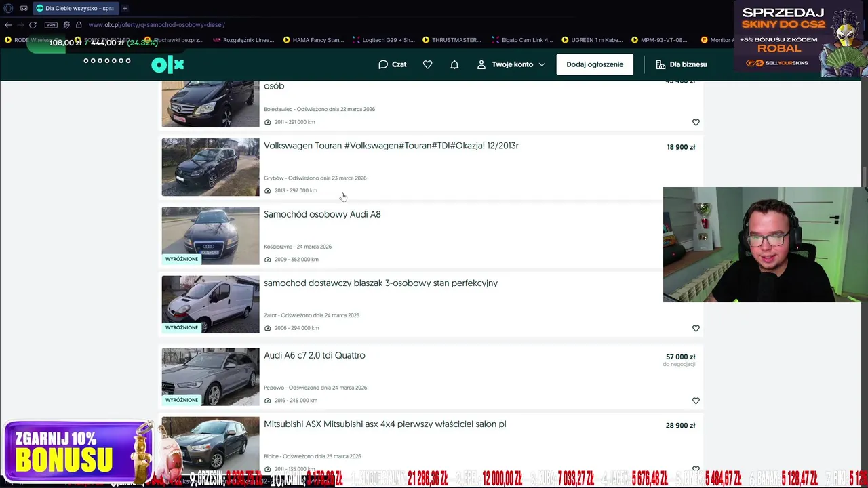Click the page scrollbar thumb
This screenshot has width=868, height=488.
point(864,177)
